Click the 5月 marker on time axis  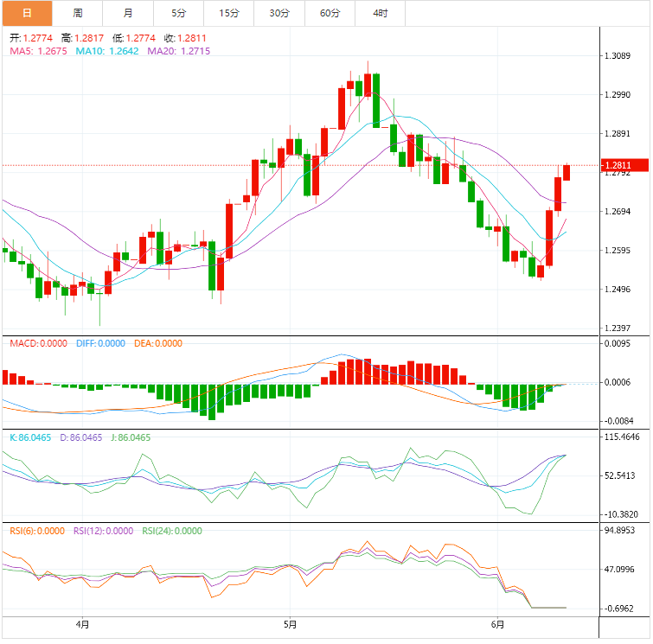pos(290,623)
